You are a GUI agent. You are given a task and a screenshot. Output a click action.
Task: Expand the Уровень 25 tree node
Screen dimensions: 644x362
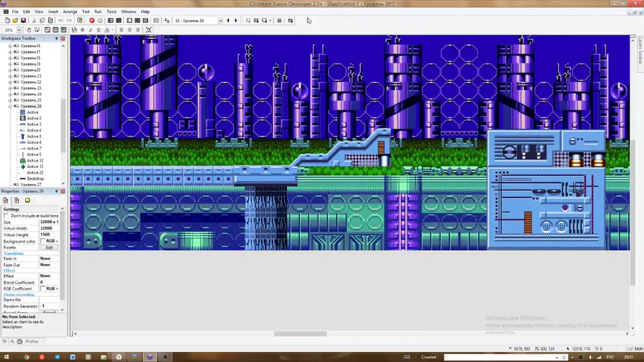[x=10, y=100]
